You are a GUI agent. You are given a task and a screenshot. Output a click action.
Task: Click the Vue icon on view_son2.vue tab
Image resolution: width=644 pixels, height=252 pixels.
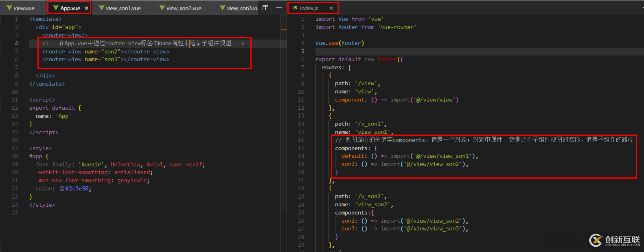click(162, 8)
